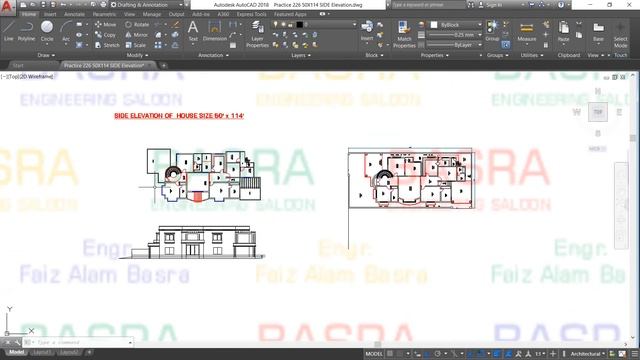Toggle clean screen icon in status bar

click(622, 354)
